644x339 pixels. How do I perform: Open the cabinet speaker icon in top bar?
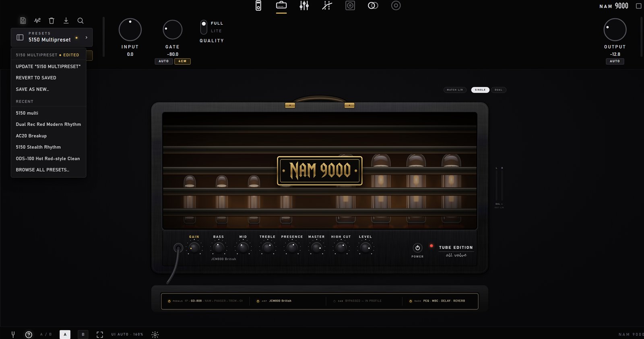[x=350, y=6]
